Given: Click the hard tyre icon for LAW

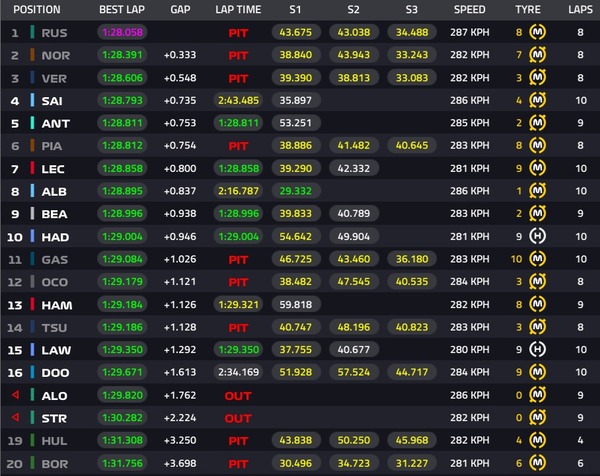Looking at the screenshot, I should click(x=537, y=349).
